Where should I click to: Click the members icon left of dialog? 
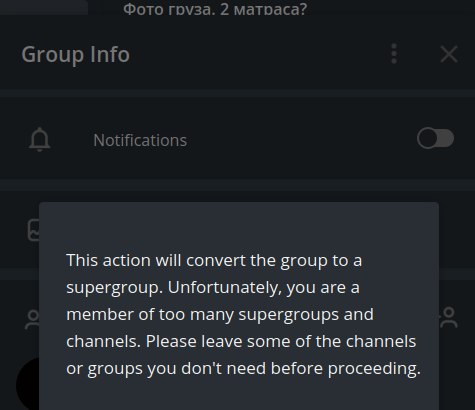[33, 319]
